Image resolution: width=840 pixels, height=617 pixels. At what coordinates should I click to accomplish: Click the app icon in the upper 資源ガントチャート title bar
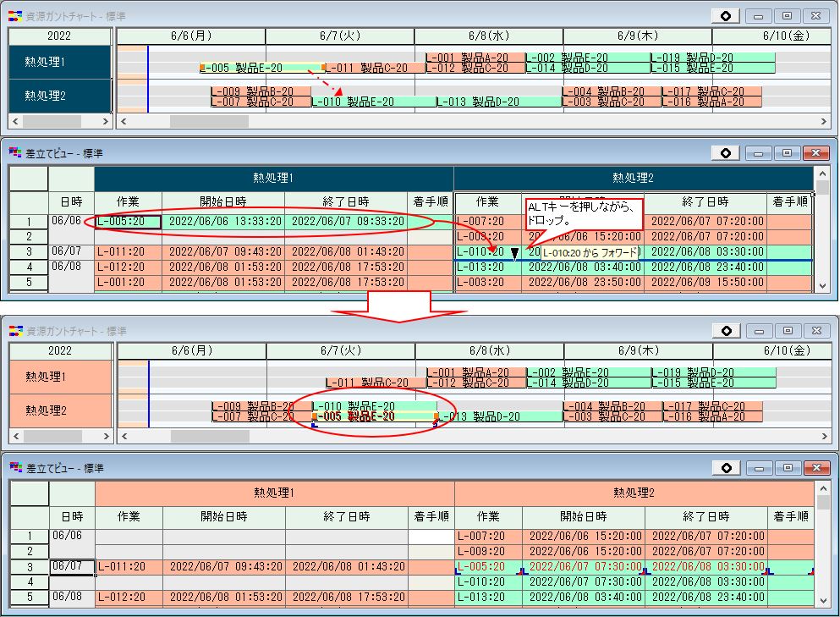point(15,16)
